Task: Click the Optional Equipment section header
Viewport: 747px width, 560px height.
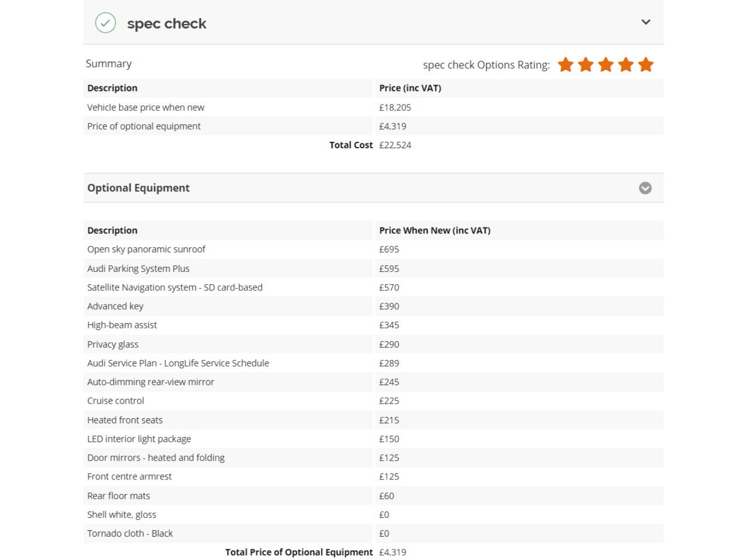Action: pos(138,188)
